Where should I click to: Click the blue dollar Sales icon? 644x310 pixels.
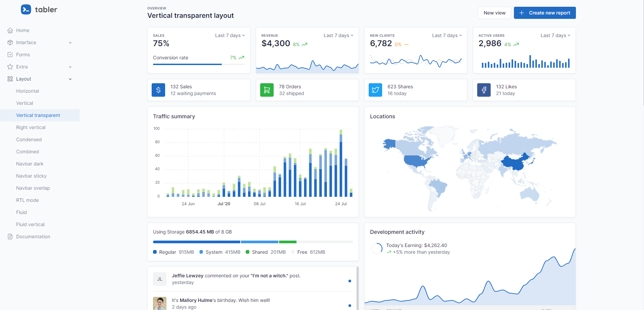158,90
